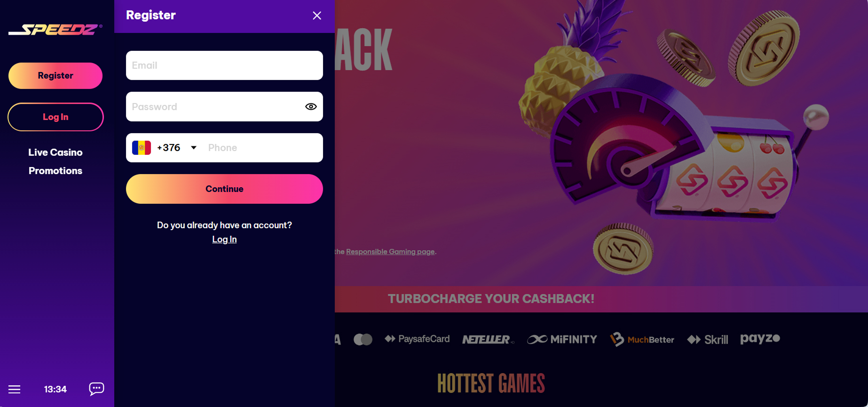
Task: Click the MuchBetter payment logo
Action: coord(642,339)
